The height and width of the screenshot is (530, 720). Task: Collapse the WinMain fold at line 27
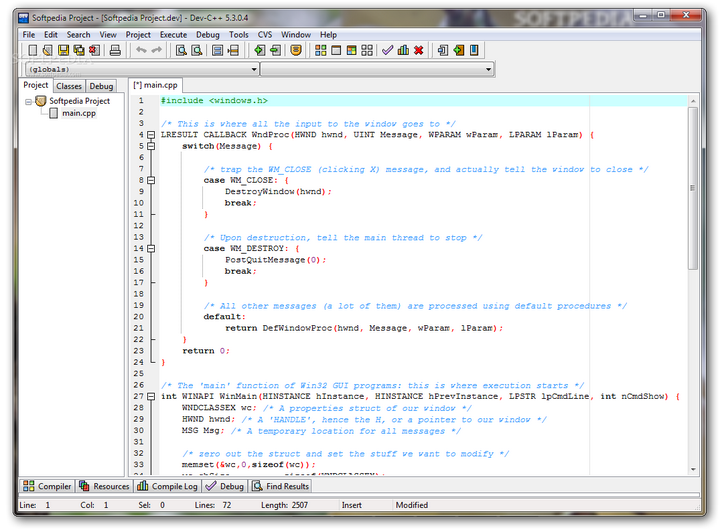click(x=151, y=396)
